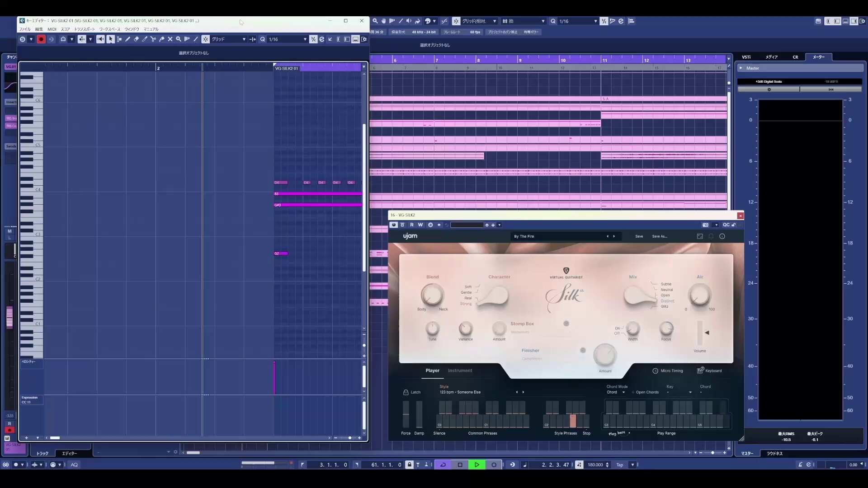The image size is (868, 488).
Task: Open the トランスポート menu
Action: click(85, 29)
